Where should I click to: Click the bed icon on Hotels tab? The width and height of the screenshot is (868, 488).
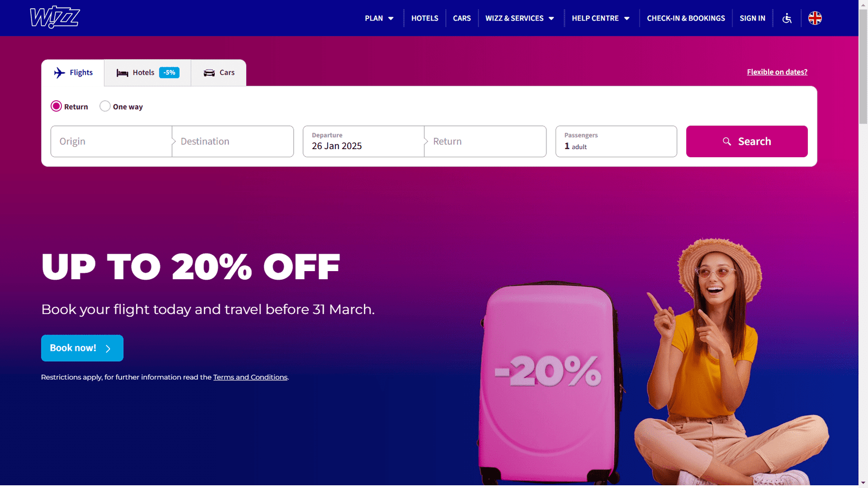122,73
